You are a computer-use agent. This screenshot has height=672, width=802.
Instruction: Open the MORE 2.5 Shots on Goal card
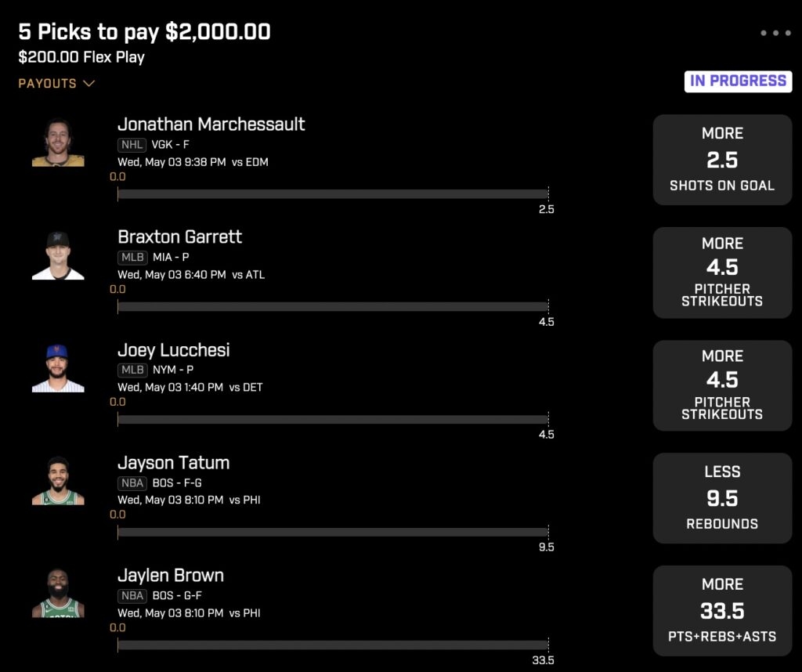[722, 160]
